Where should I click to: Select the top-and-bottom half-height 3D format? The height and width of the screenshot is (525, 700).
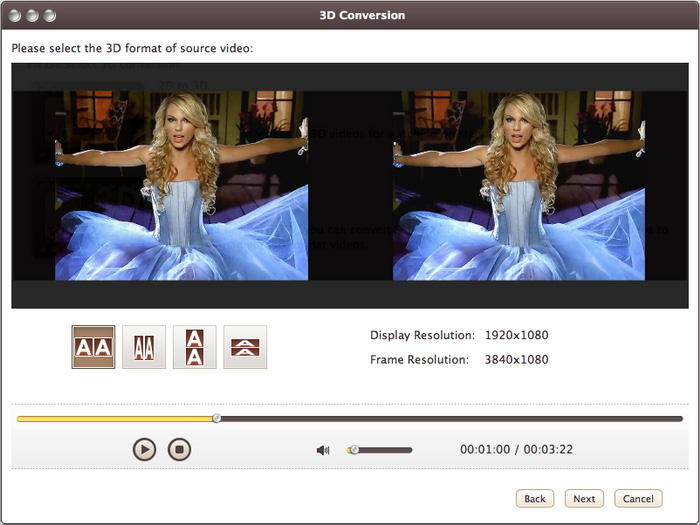point(245,347)
